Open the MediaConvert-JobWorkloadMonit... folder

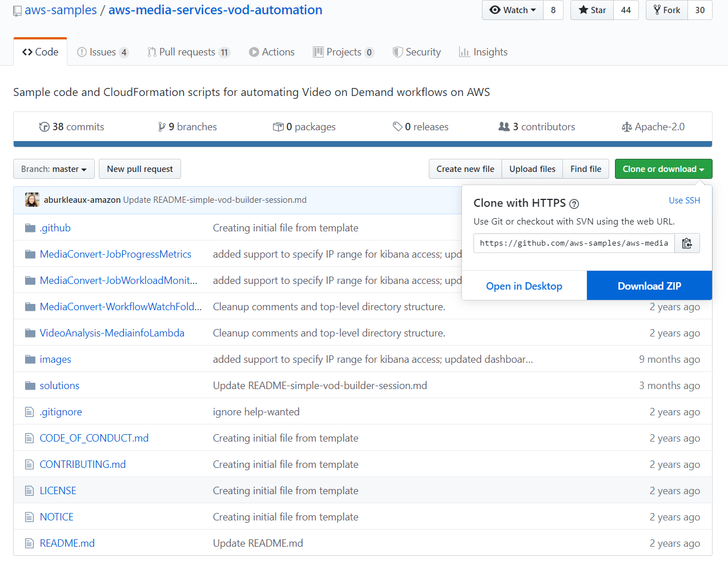point(118,280)
